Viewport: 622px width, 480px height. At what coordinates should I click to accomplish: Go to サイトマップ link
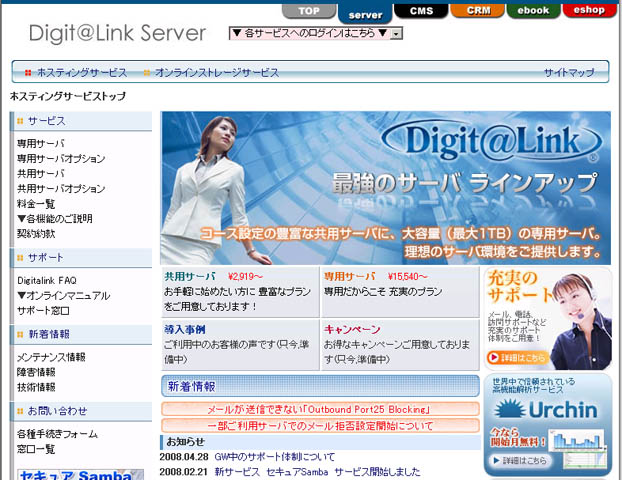pyautogui.click(x=569, y=73)
